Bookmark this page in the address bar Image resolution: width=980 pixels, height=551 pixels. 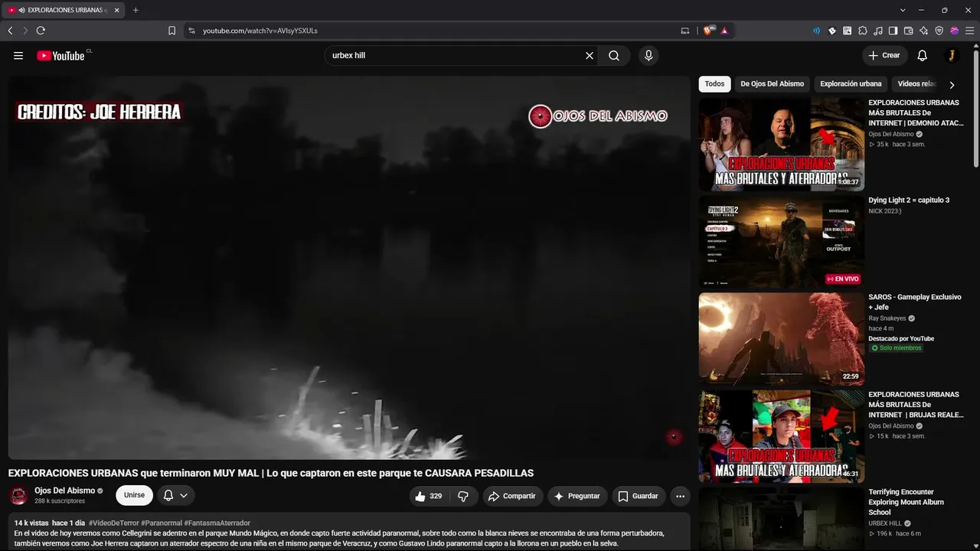click(x=171, y=31)
